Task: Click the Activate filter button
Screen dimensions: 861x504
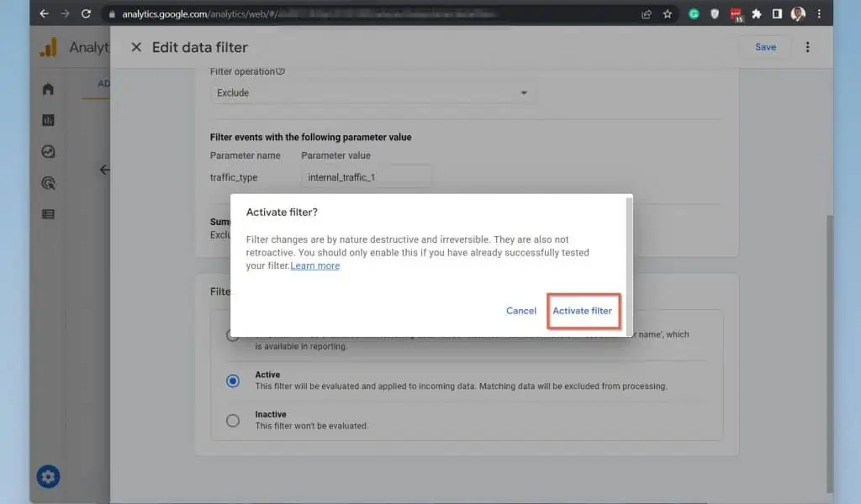Action: (x=582, y=311)
